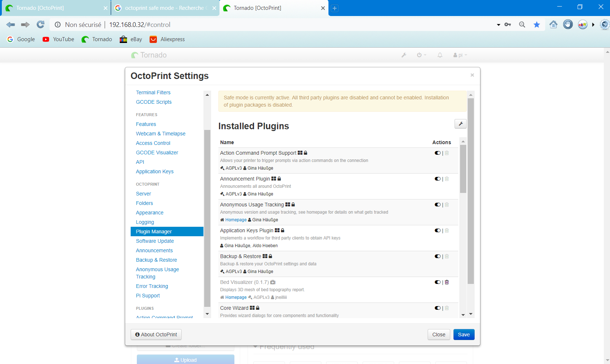The width and height of the screenshot is (610, 364).
Task: Click the settings sidebar scrollbar
Action: click(207, 218)
